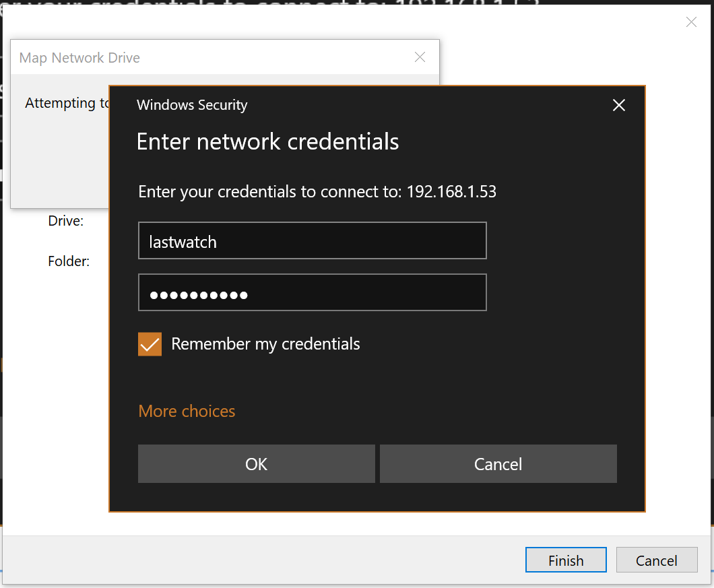Confirm credentials with the OK button

point(257,463)
